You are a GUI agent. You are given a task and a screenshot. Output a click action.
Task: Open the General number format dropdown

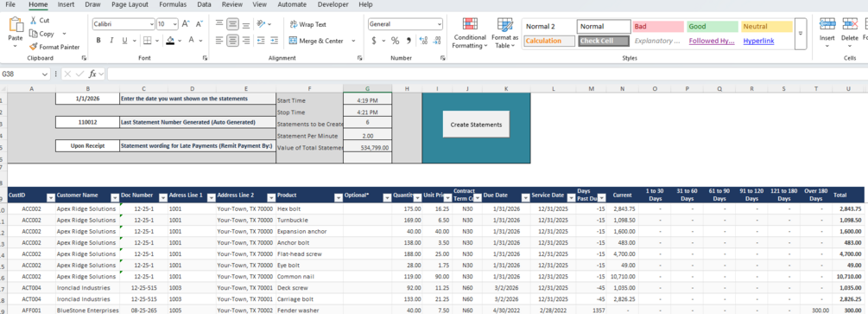click(x=440, y=24)
